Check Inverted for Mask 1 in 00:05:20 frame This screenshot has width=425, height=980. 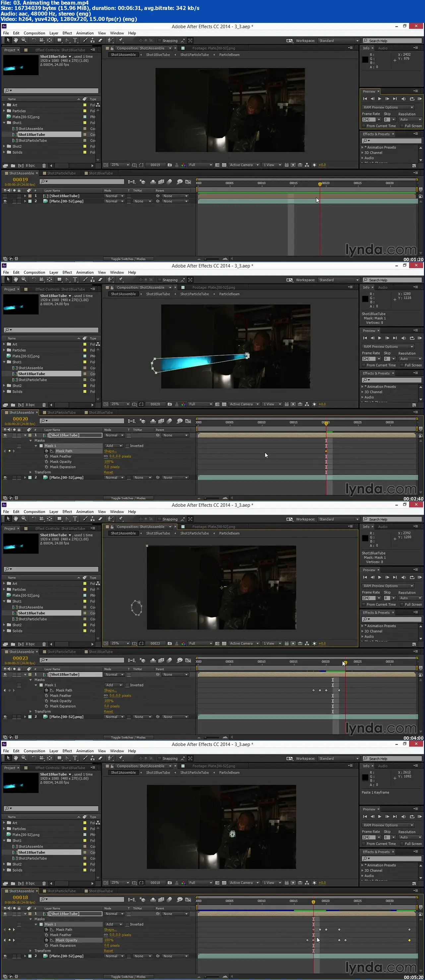tap(127, 925)
